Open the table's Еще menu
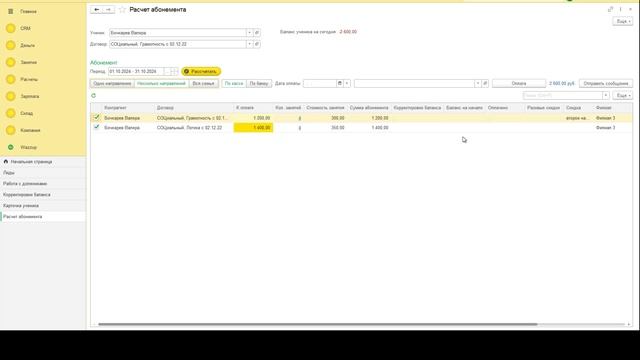This screenshot has height=360, width=640. coord(623,96)
